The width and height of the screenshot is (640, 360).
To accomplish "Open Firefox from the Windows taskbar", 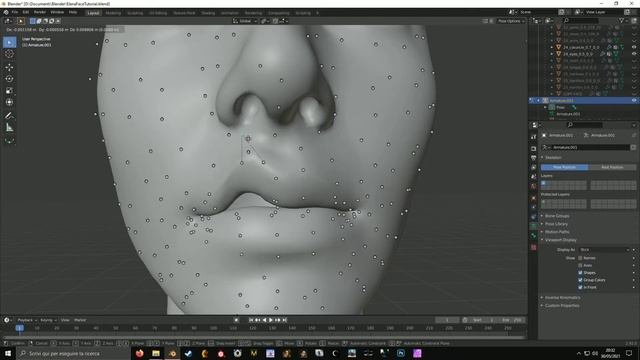I will point(140,353).
